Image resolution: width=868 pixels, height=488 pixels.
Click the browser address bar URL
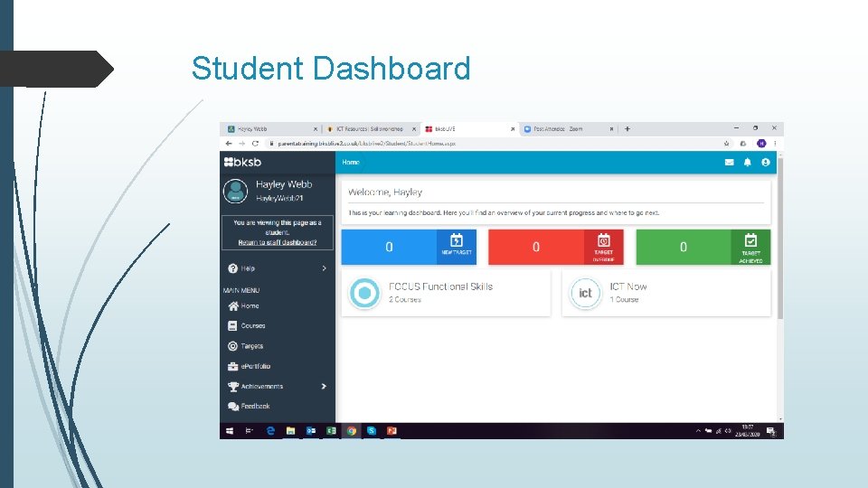(x=366, y=144)
